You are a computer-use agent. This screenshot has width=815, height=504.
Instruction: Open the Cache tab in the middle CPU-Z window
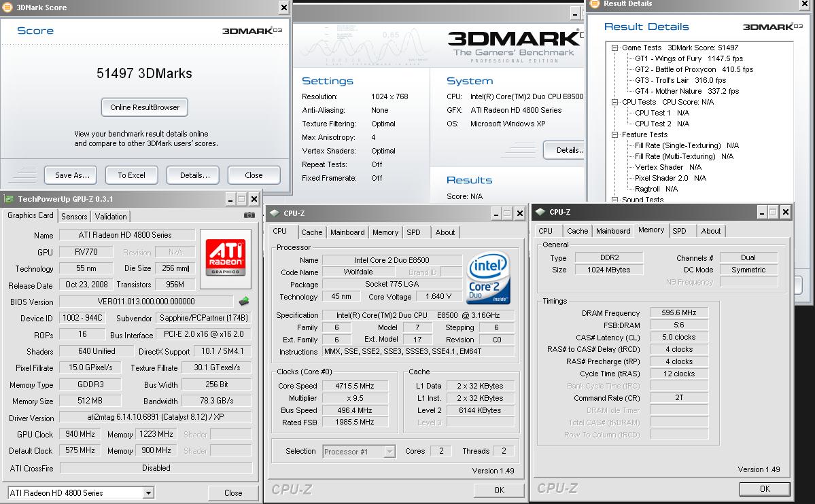311,232
